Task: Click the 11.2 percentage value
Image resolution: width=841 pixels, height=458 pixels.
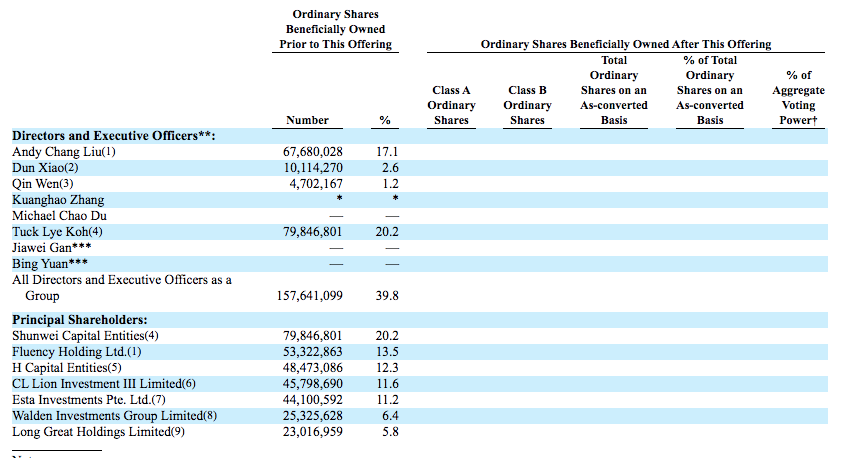Action: [x=387, y=400]
